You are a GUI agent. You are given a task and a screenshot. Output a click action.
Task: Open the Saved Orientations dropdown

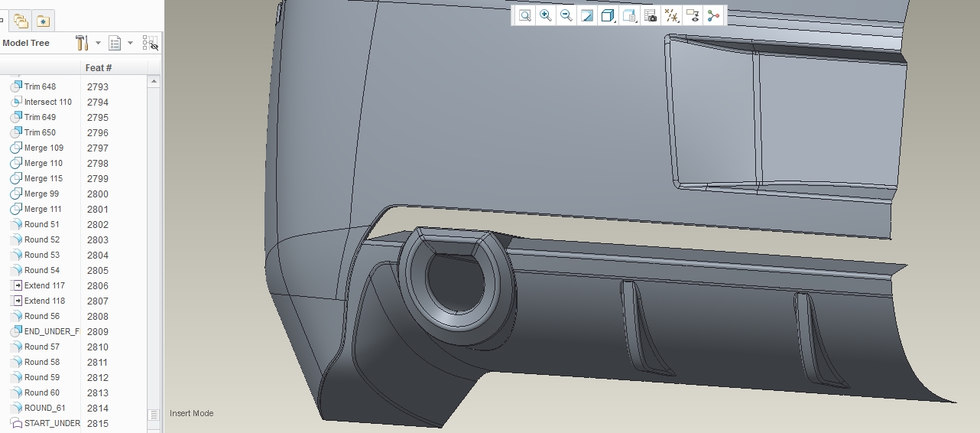(630, 15)
